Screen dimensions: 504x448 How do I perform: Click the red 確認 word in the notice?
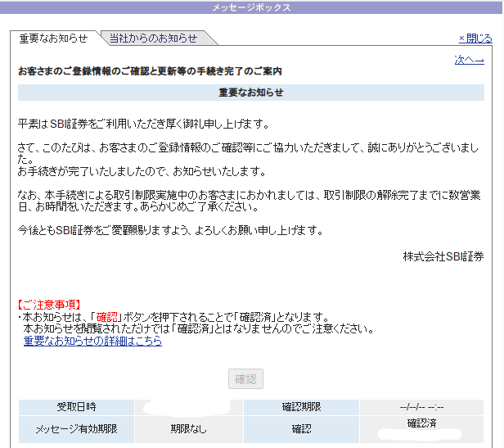pyautogui.click(x=106, y=317)
